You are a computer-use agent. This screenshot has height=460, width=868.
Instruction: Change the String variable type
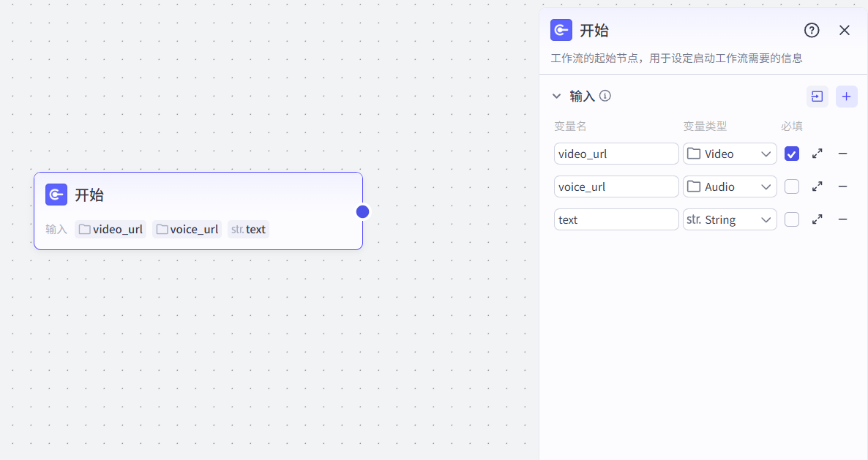(730, 219)
